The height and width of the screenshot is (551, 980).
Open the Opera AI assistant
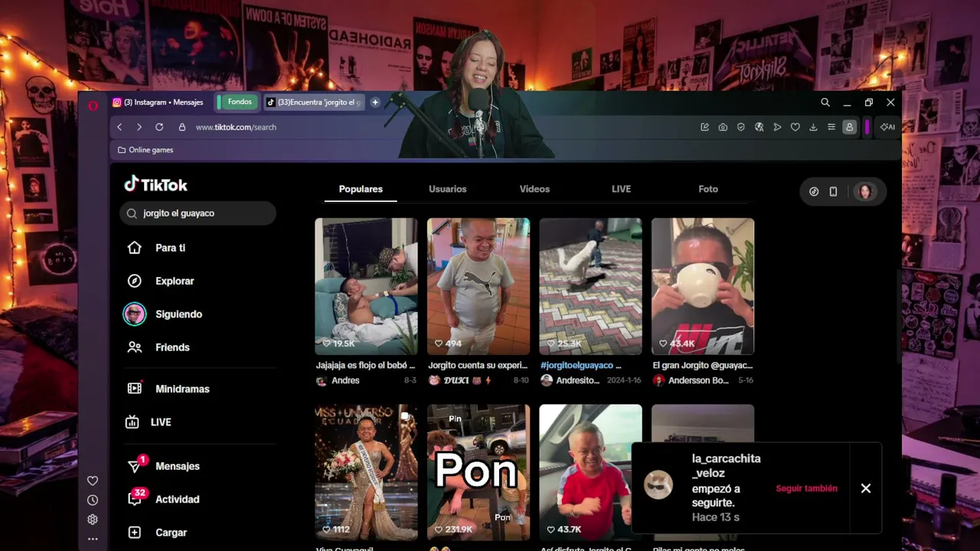[x=887, y=127]
